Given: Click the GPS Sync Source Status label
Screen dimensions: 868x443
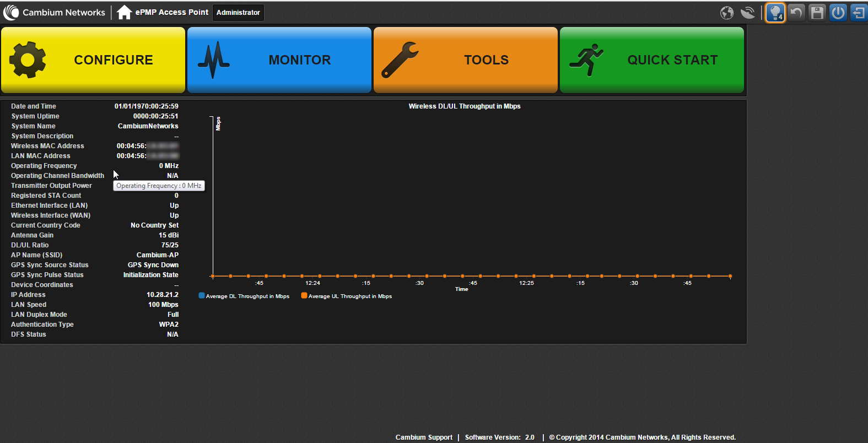Looking at the screenshot, I should 50,265.
